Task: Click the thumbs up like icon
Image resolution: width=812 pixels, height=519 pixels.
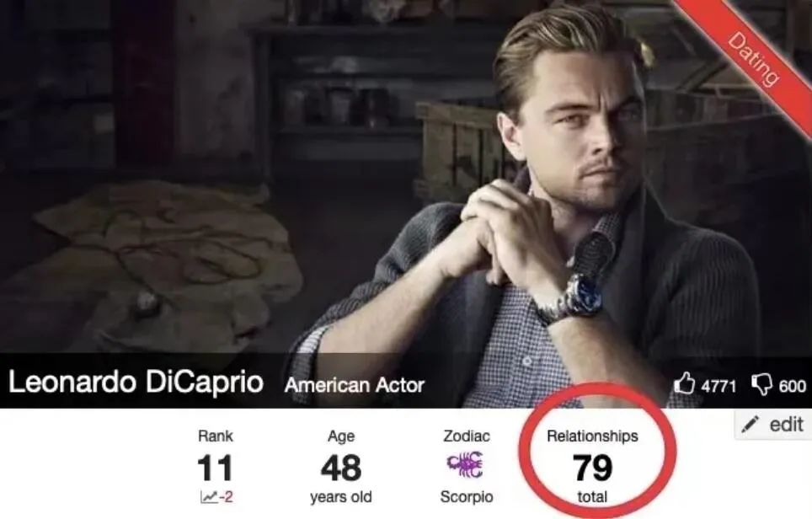Action: (684, 383)
